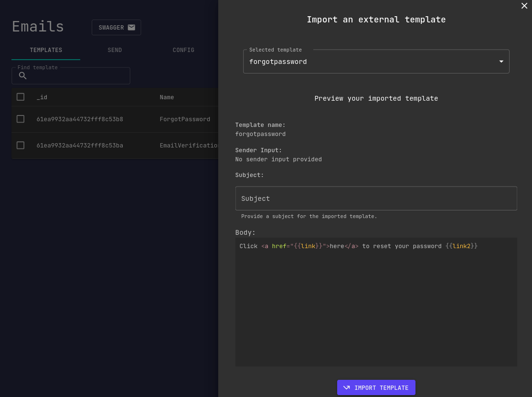Toggle the select-all checkbox in table header

pos(21,97)
